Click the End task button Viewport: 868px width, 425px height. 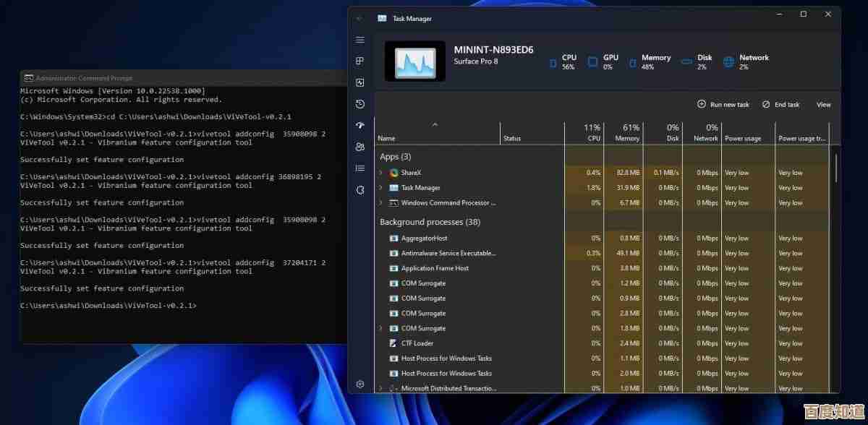780,104
